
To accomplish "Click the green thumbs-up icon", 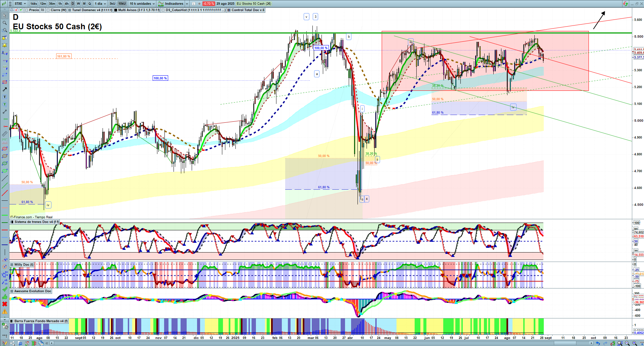I will click(5, 297).
